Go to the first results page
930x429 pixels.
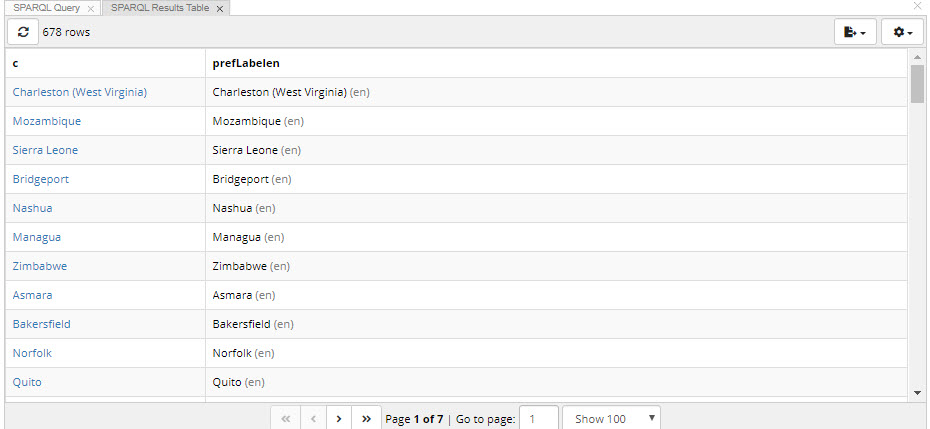coord(285,419)
